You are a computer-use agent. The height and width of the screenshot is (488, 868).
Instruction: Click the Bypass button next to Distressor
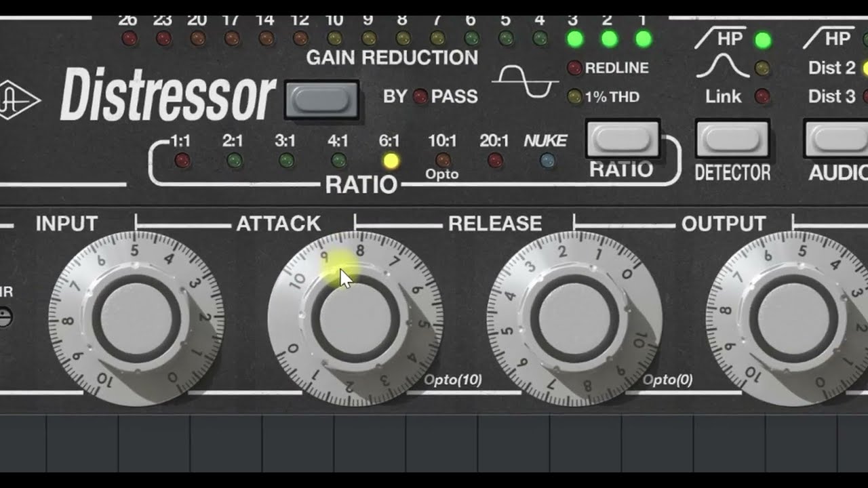pyautogui.click(x=321, y=100)
